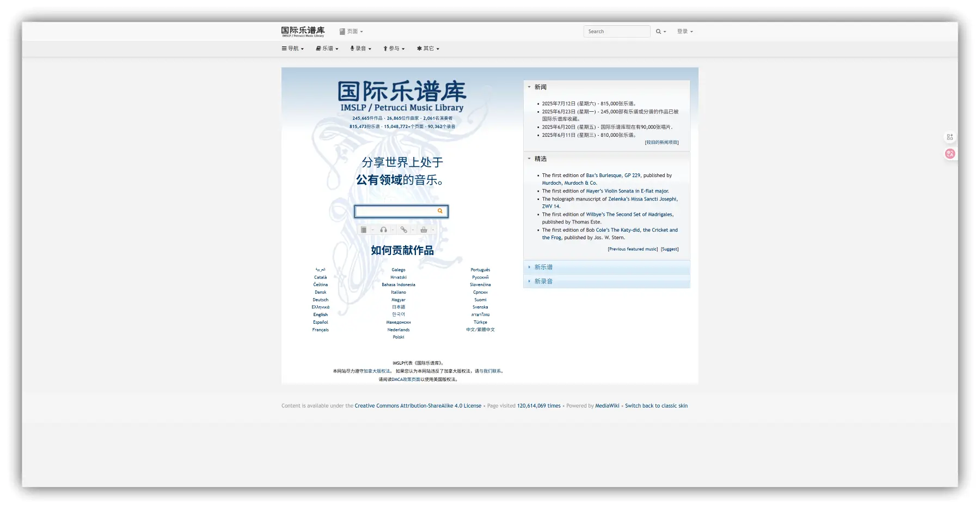980x509 pixels.
Task: Open 如何贡献作品 contribution link
Action: (x=402, y=250)
